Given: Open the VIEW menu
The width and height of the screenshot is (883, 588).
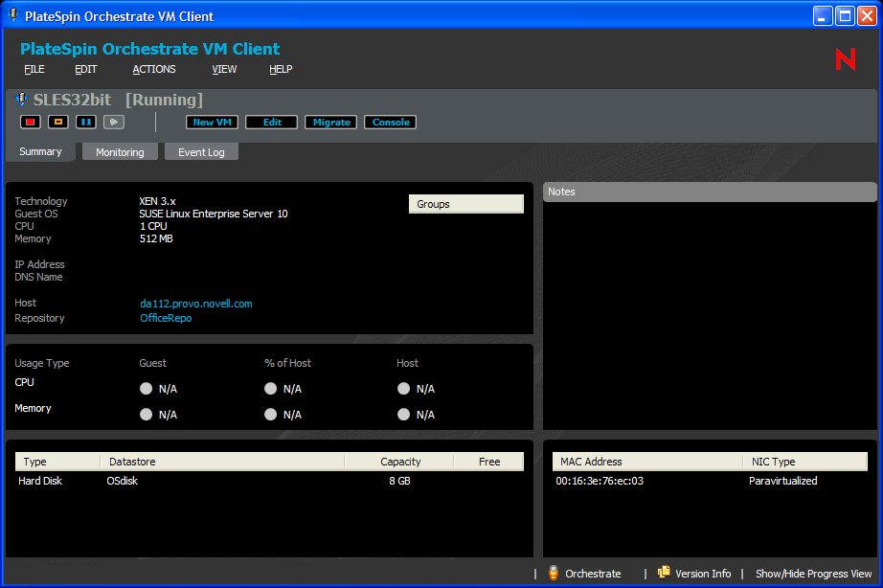Looking at the screenshot, I should click(x=224, y=69).
